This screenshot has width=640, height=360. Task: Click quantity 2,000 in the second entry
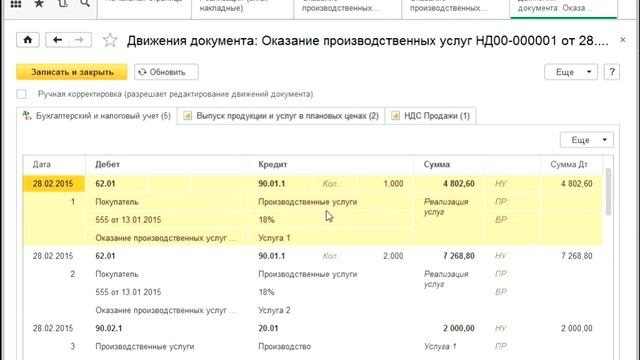[x=393, y=256]
